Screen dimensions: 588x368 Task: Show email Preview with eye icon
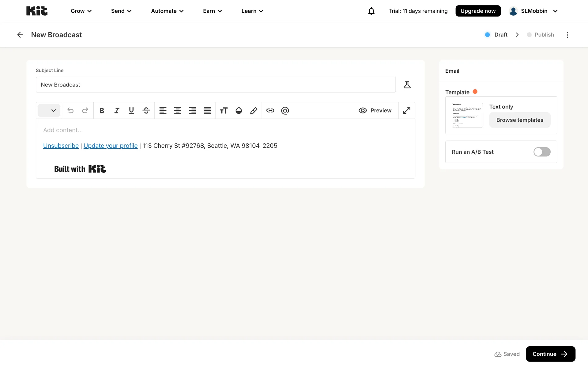click(x=375, y=110)
